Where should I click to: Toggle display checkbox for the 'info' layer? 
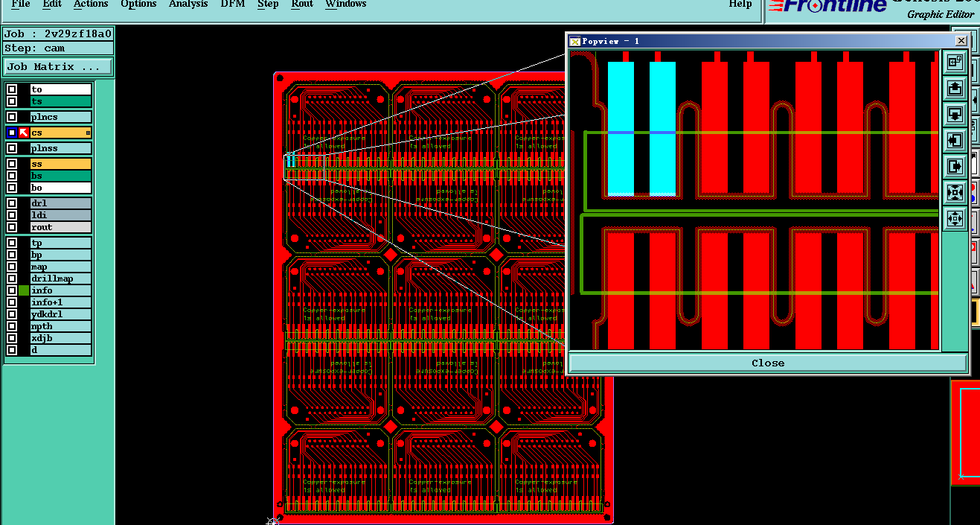[x=12, y=290]
